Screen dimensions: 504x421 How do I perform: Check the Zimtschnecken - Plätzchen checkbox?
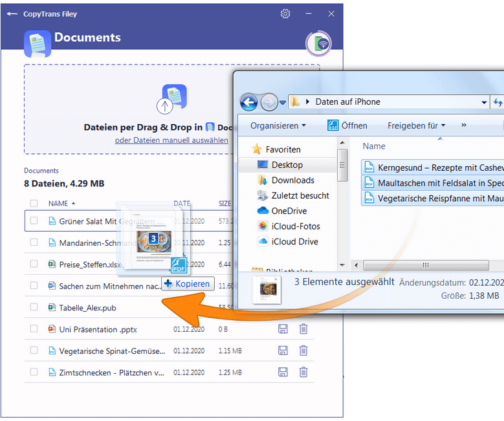coord(34,372)
